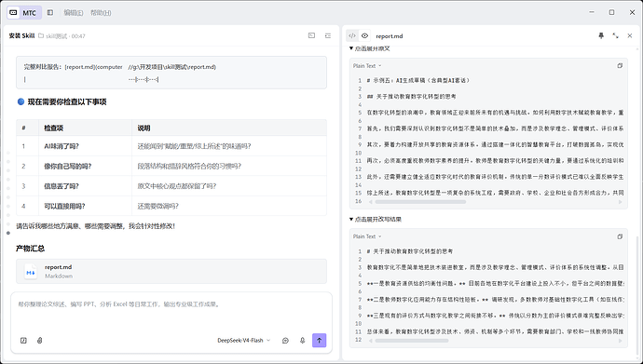Click the attach file paperclip icon
Screen dimensions: 643x364
[40, 340]
